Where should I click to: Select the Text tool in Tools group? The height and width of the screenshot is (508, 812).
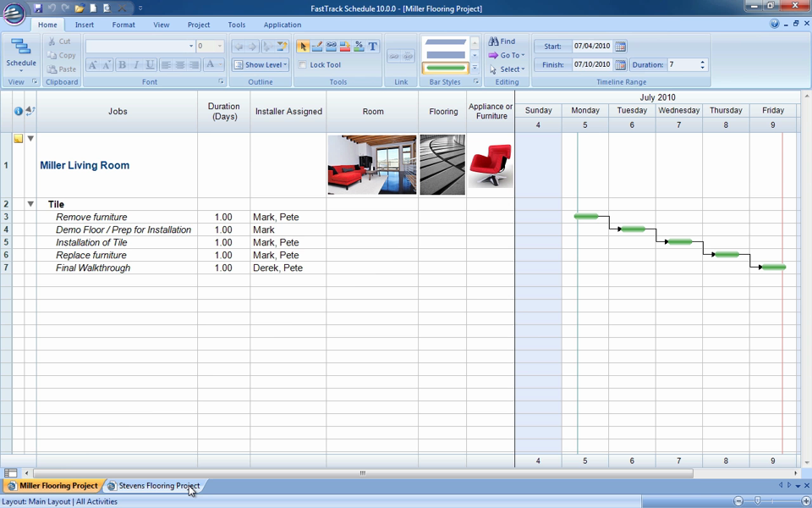click(373, 47)
